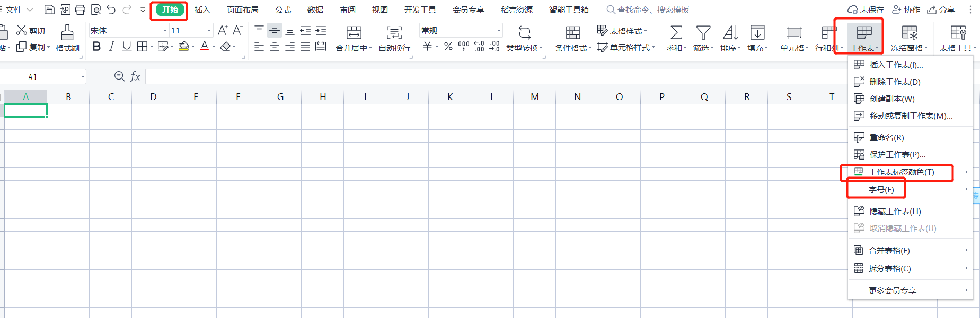This screenshot has width=980, height=318.
Task: Switch to the Insert (插入) ribbon tab
Action: [x=202, y=10]
